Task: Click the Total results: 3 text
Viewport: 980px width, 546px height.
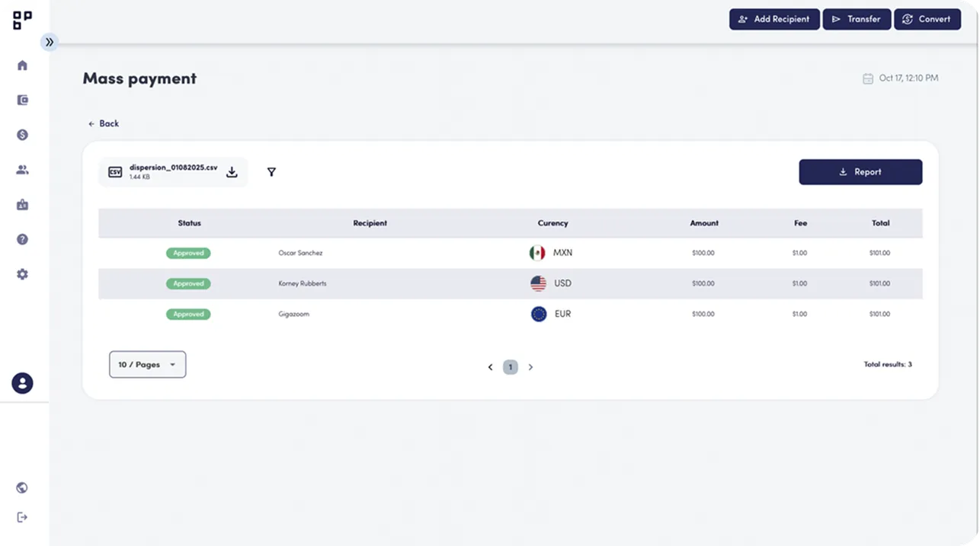Action: pyautogui.click(x=888, y=365)
